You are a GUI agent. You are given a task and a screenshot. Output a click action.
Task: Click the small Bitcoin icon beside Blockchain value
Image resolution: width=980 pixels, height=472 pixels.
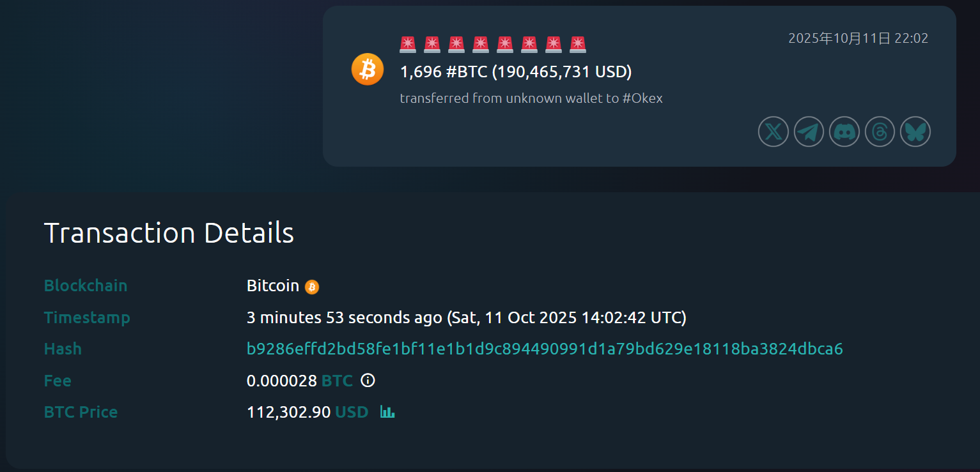[x=312, y=287]
